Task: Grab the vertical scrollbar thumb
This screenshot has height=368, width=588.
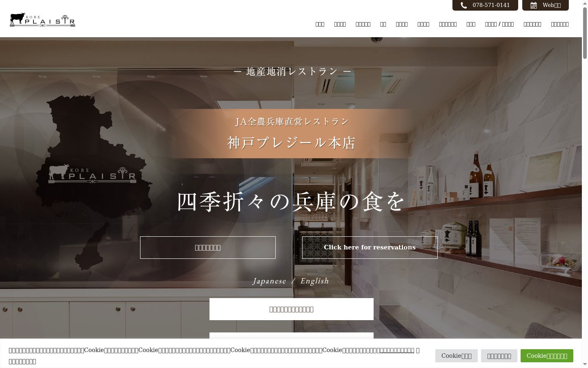Action: (585, 34)
